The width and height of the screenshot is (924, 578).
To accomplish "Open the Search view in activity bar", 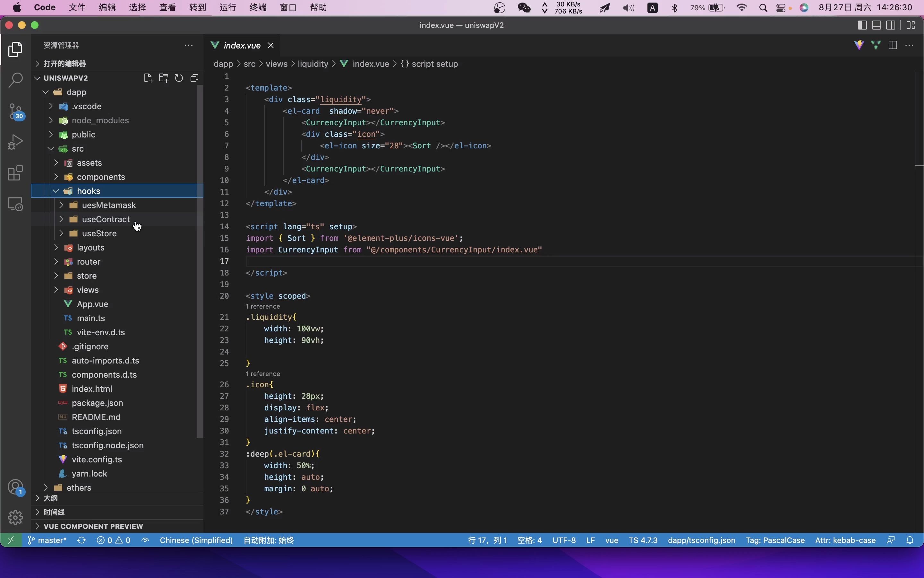I will [x=15, y=80].
